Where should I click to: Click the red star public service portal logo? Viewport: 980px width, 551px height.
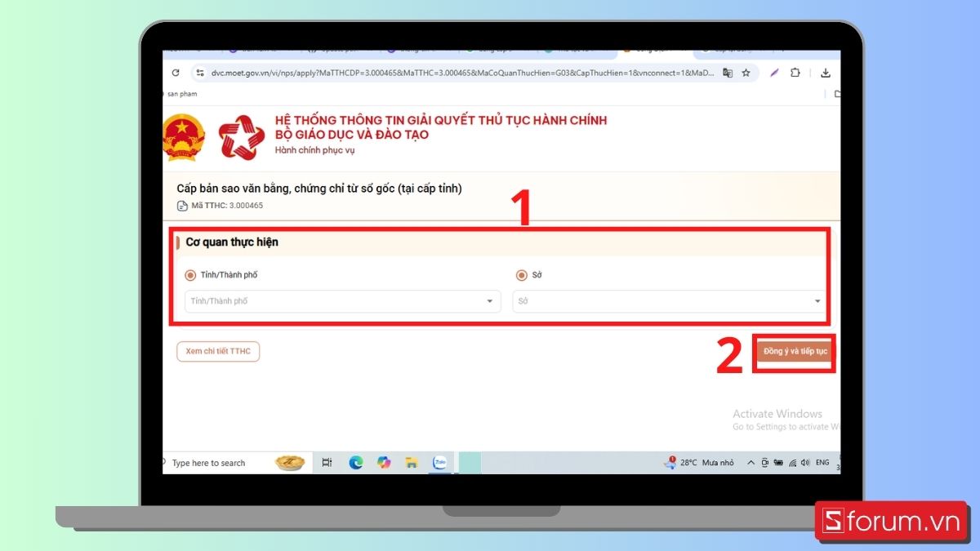tap(242, 136)
